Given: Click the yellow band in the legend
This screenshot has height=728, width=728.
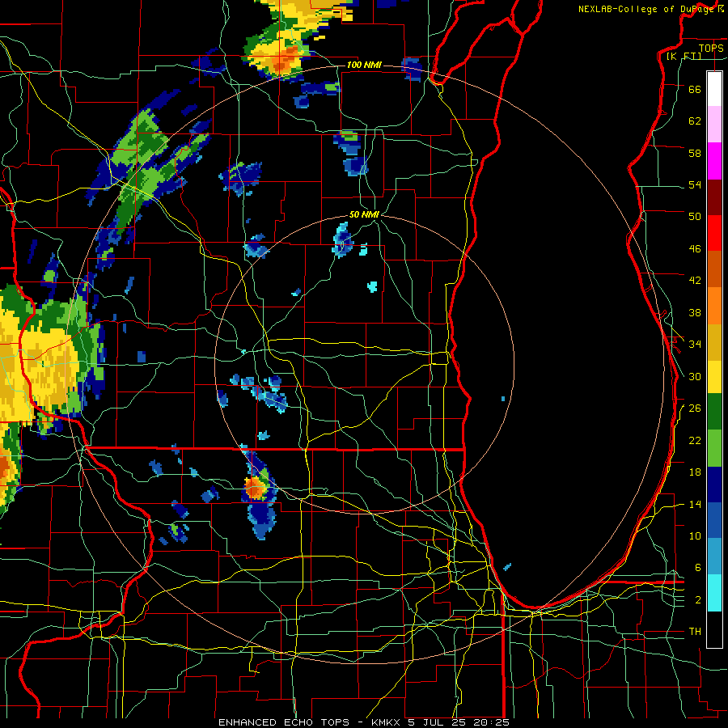Looking at the screenshot, I should [714, 375].
